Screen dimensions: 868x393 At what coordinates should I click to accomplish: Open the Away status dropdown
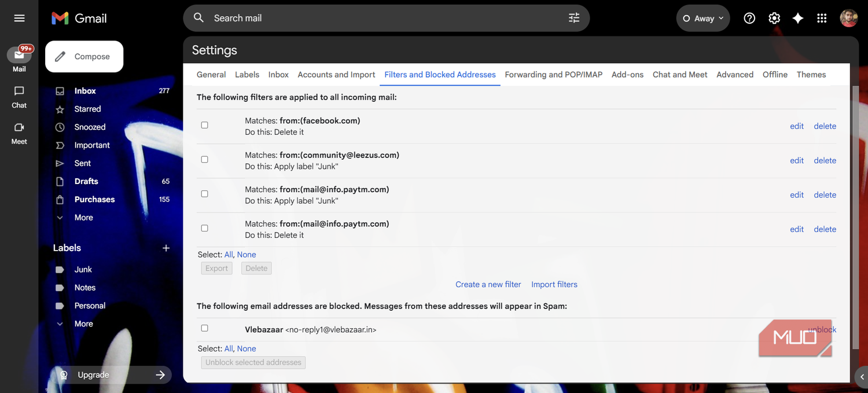(703, 18)
